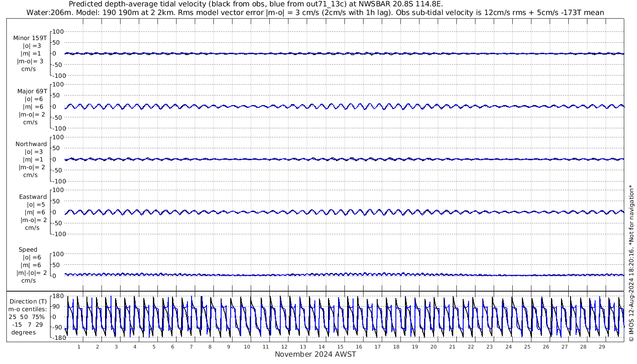Image resolution: width=637 pixels, height=364 pixels.
Task: Click day '17' on the date axis
Action: tap(377, 347)
